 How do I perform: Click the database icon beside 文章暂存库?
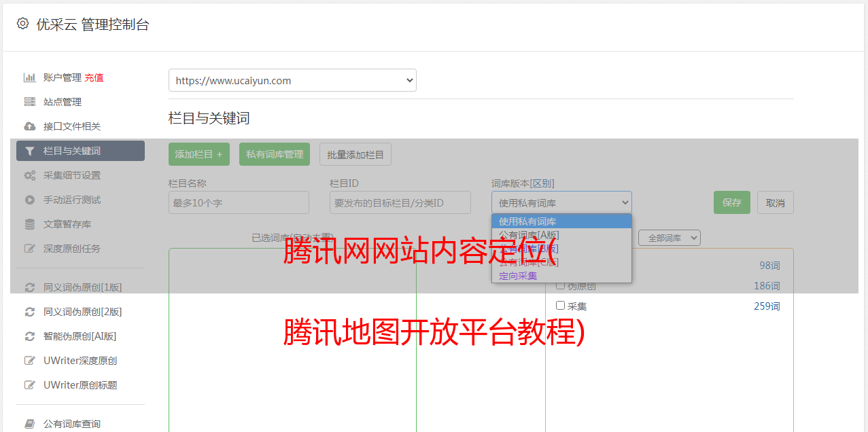30,224
